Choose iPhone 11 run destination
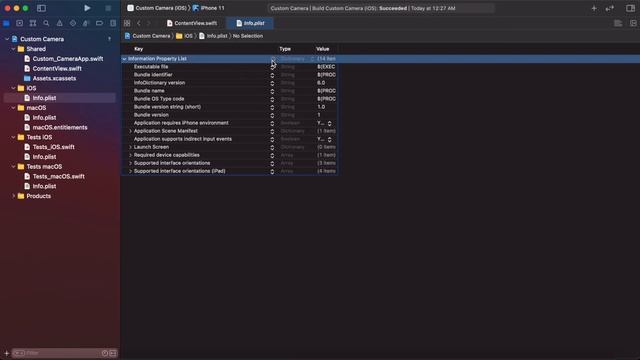 [x=208, y=8]
